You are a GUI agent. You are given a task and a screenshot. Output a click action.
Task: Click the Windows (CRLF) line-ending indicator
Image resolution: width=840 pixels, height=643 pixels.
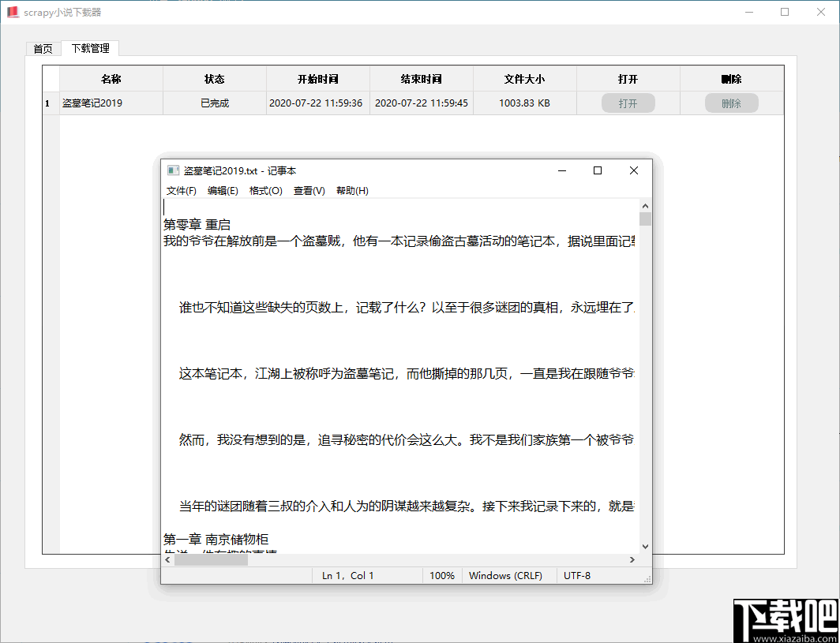coord(507,575)
